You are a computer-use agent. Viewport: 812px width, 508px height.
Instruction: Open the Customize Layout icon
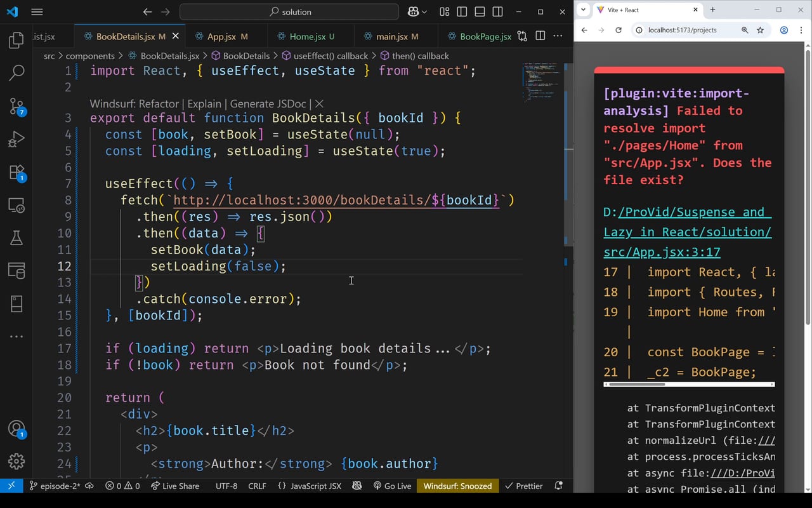tap(444, 11)
